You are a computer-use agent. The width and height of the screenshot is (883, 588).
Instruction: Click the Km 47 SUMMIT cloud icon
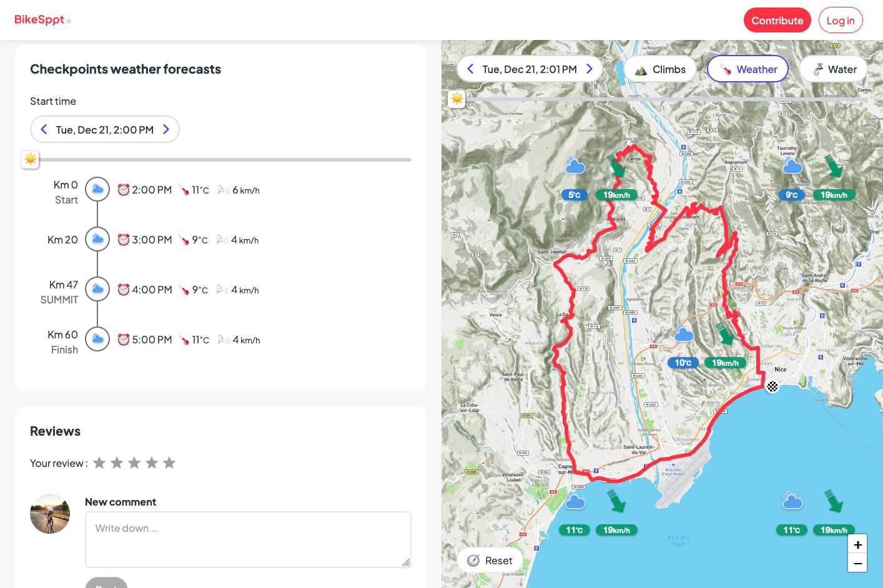click(97, 289)
